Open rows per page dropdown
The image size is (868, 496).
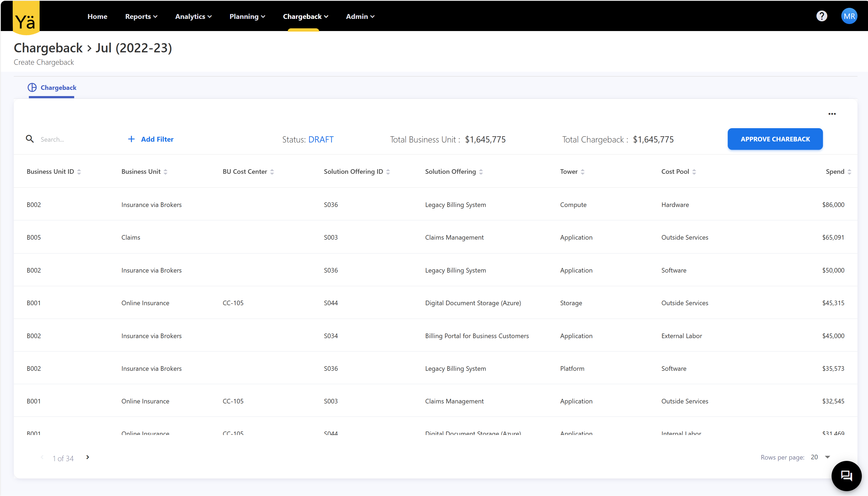pyautogui.click(x=828, y=457)
